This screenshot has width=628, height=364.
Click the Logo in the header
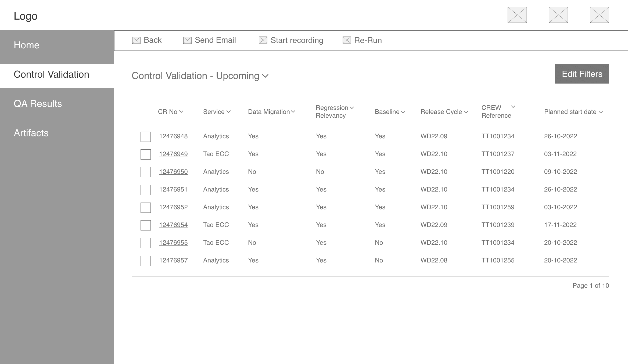[26, 16]
